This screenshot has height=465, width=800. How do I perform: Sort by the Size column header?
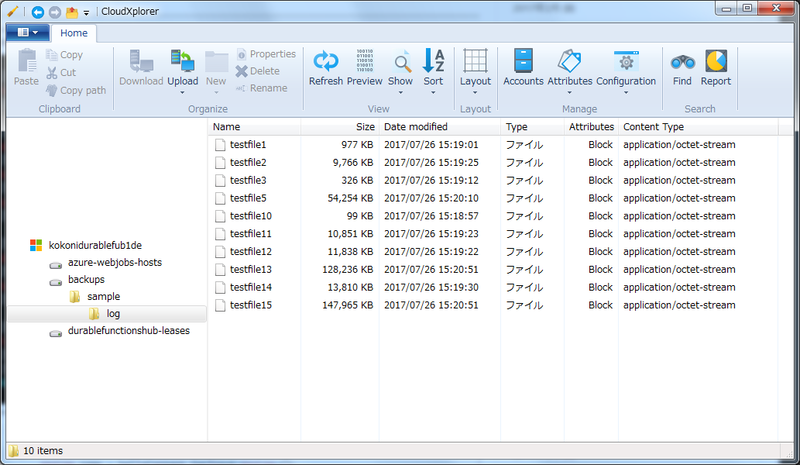340,127
